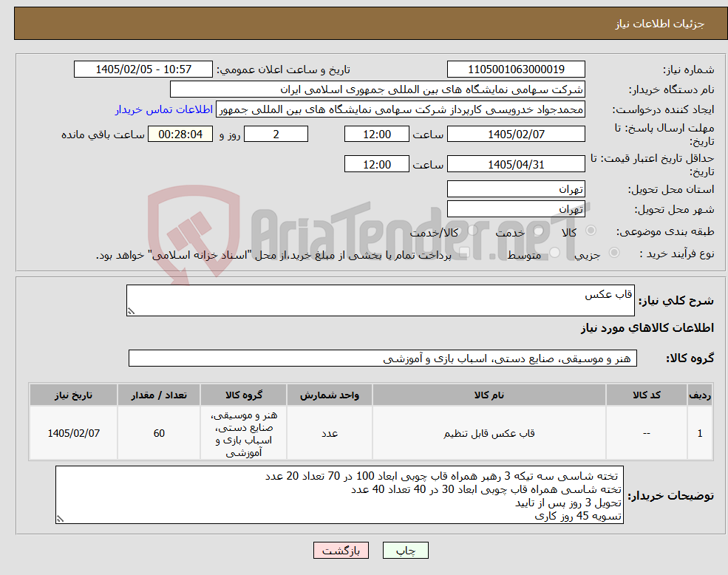The image size is (728, 575).
Task: Click the goods group field هنر و موسیقی
Action: tap(383, 358)
